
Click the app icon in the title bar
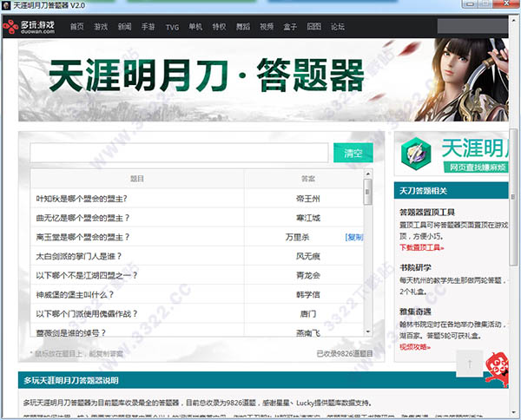tap(7, 6)
